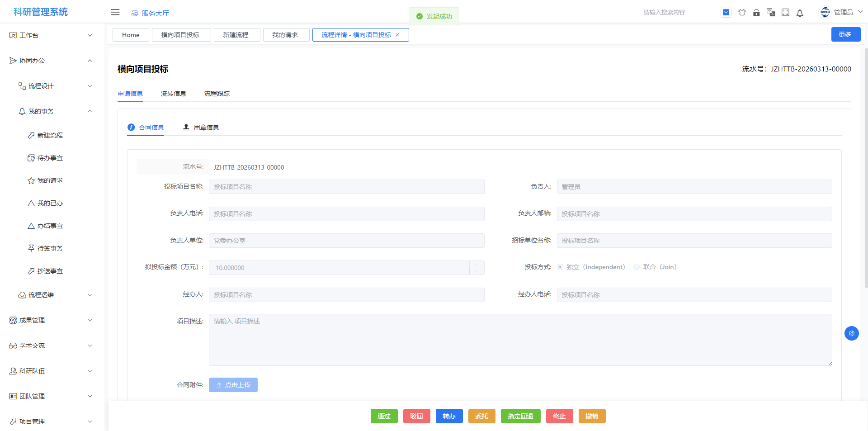Click the lock screen icon

pyautogui.click(x=756, y=13)
